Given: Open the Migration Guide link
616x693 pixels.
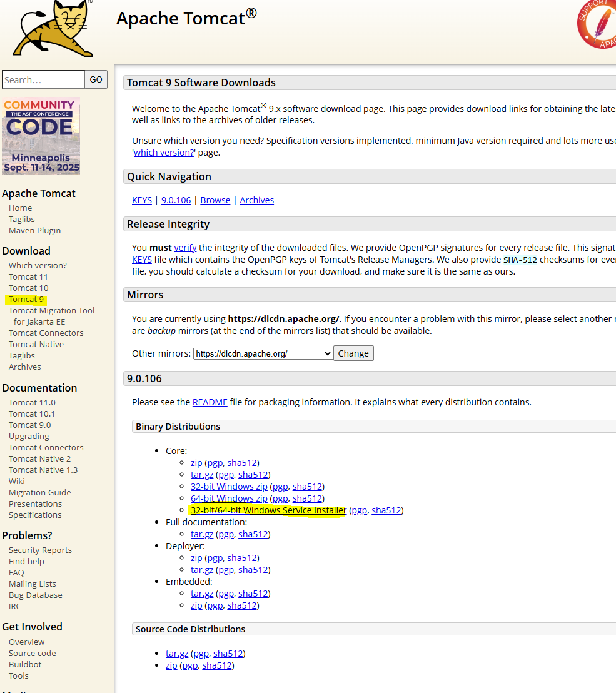Looking at the screenshot, I should tap(40, 492).
